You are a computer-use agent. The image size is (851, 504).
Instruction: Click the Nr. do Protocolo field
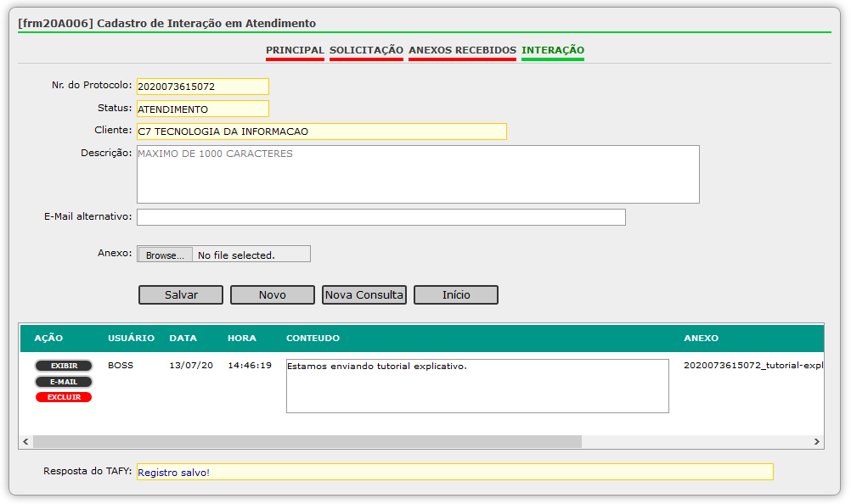coord(203,87)
